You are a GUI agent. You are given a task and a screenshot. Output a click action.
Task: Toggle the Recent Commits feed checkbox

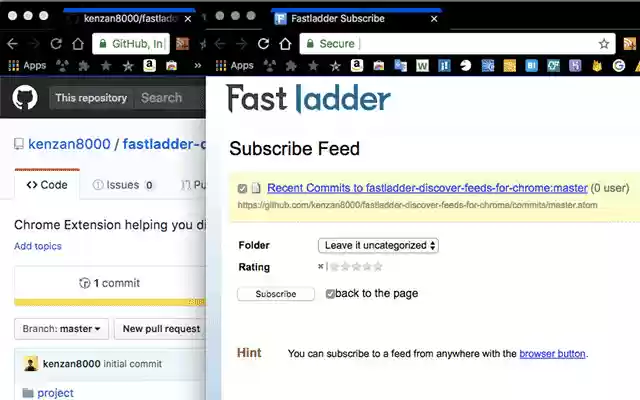pyautogui.click(x=242, y=188)
